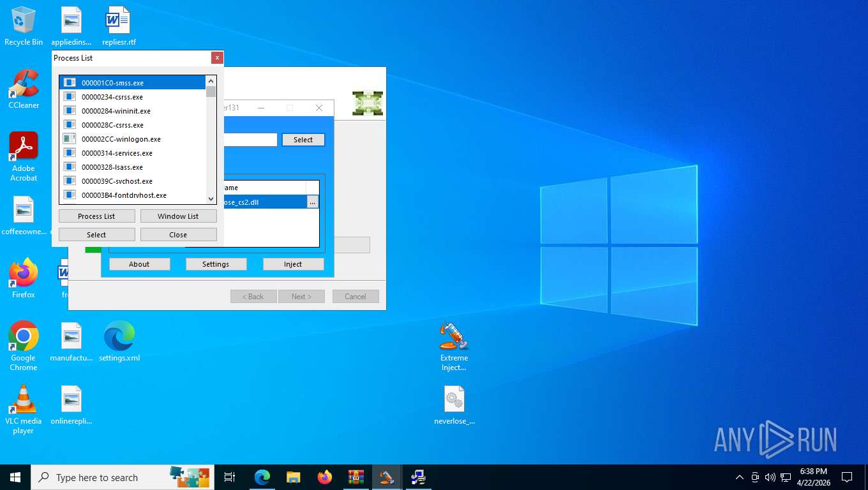Click the browse ellipsis button for the DLL row
This screenshot has height=490, width=868.
click(312, 202)
